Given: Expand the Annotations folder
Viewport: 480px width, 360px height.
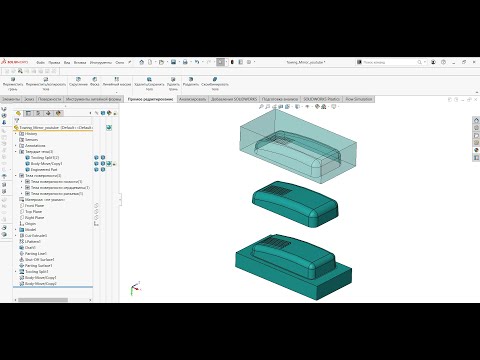Looking at the screenshot, I should [16, 146].
